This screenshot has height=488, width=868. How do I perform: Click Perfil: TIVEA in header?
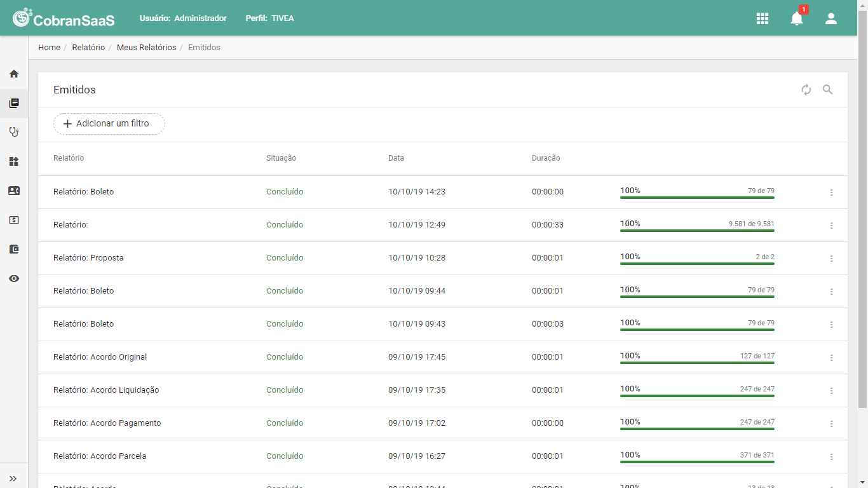coord(270,18)
